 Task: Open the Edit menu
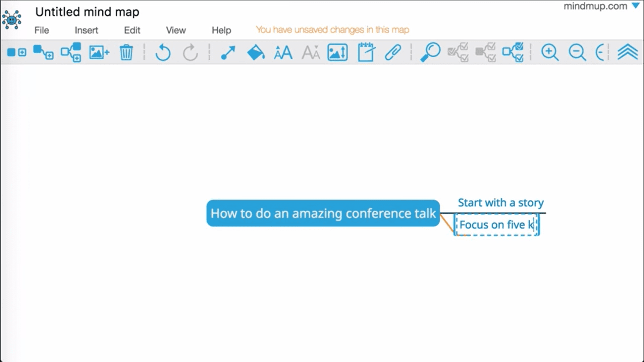(x=132, y=30)
